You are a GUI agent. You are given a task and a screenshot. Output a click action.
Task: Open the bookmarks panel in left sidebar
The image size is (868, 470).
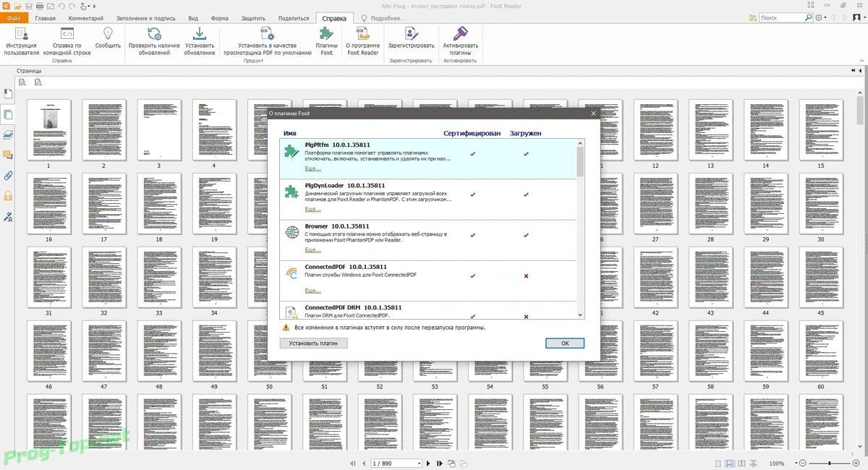[x=8, y=94]
